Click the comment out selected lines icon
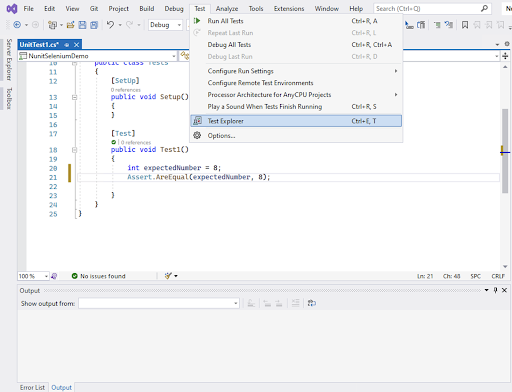Viewport: 512px width, 392px height. point(437,25)
